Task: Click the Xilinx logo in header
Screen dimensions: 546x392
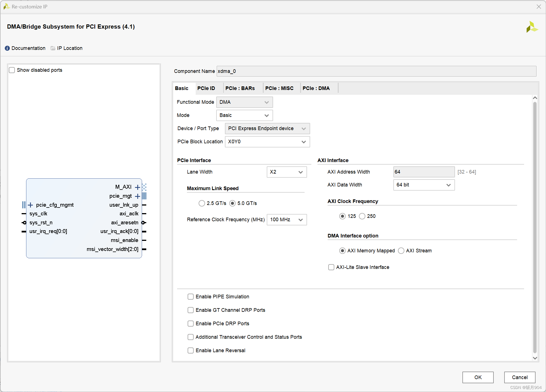Action: pos(531,27)
